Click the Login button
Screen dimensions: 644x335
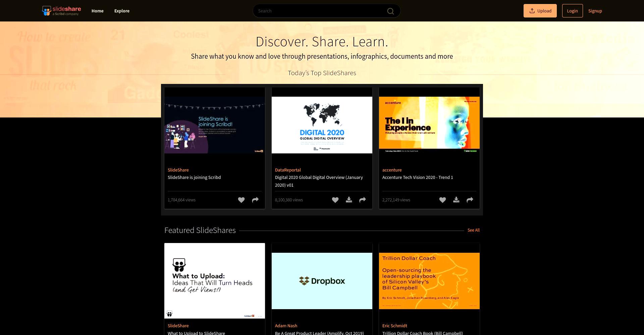(x=572, y=11)
